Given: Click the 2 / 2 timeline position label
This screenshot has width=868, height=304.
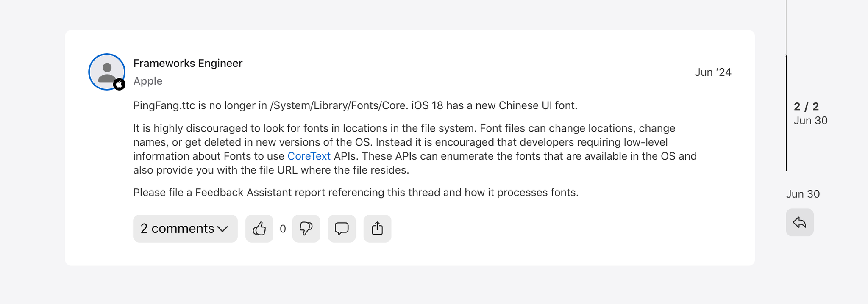Looking at the screenshot, I should tap(806, 106).
